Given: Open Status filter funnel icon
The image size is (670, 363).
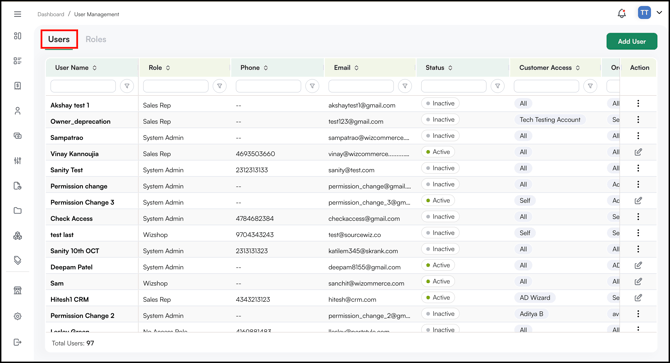Looking at the screenshot, I should (498, 86).
